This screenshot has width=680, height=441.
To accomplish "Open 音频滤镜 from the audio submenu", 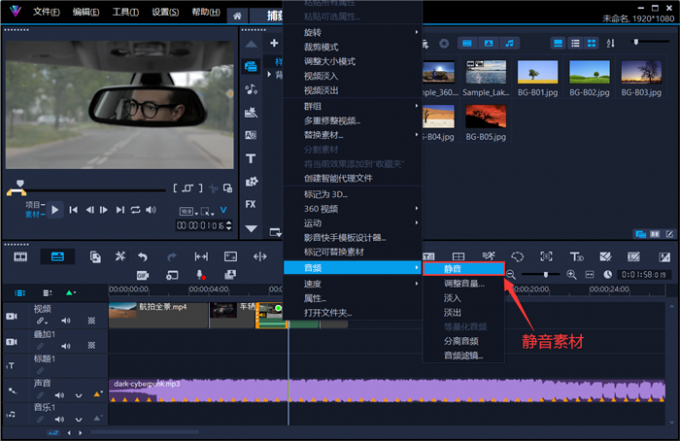I will pos(464,356).
